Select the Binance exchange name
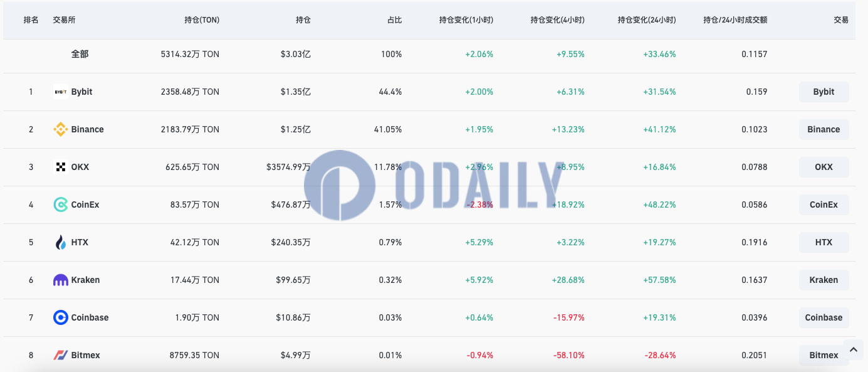Viewport: 868px width, 372px height. [88, 129]
